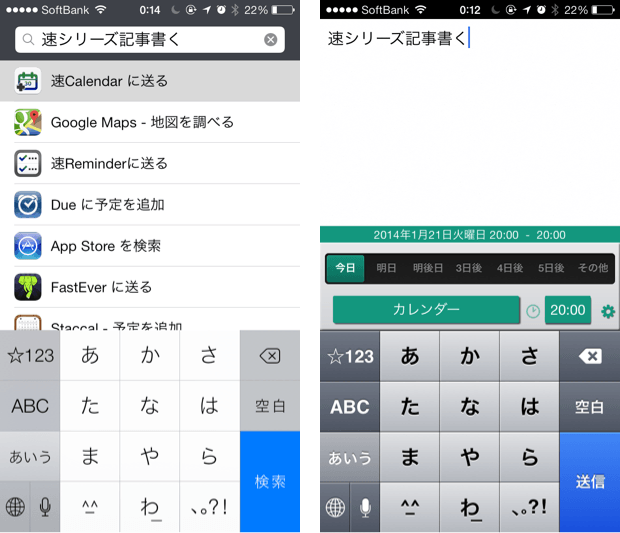Tap the た key on the right keyboard
Viewport: 620px width, 533px height.
410,407
